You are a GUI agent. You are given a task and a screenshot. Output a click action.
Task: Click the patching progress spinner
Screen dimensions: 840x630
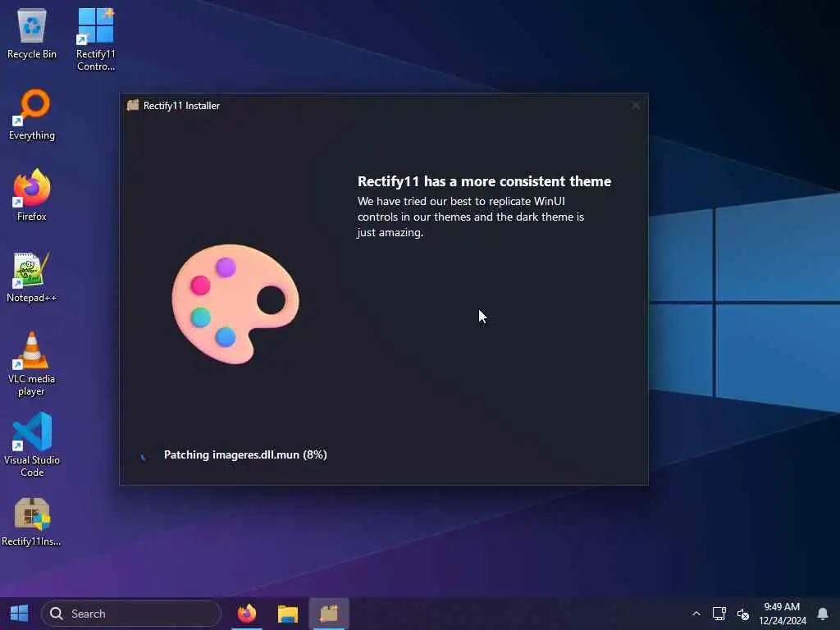[143, 456]
